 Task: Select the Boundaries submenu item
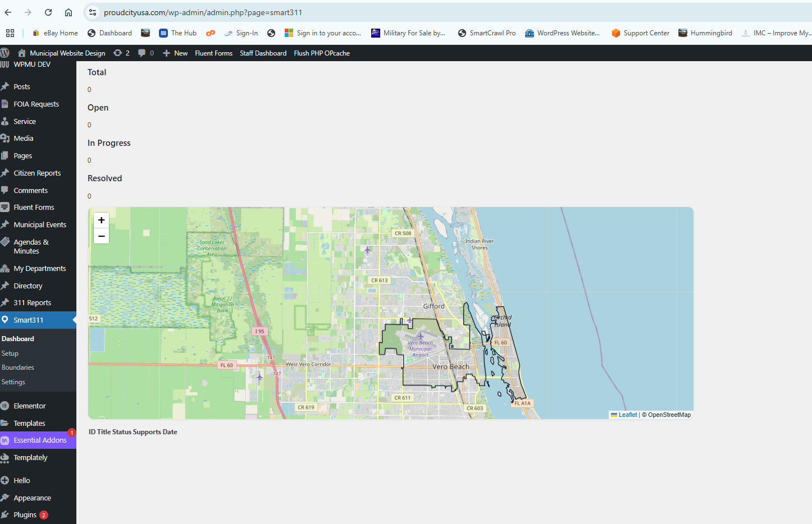(18, 367)
